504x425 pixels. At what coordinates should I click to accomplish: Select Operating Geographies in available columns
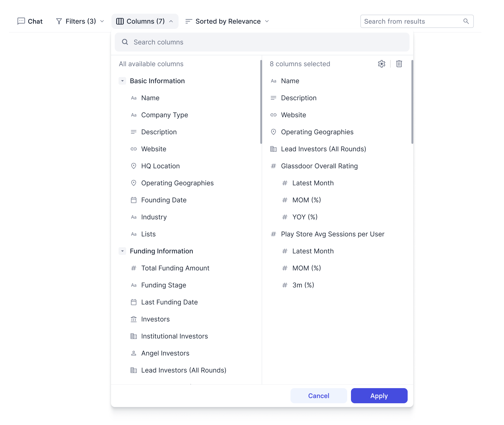(x=177, y=183)
